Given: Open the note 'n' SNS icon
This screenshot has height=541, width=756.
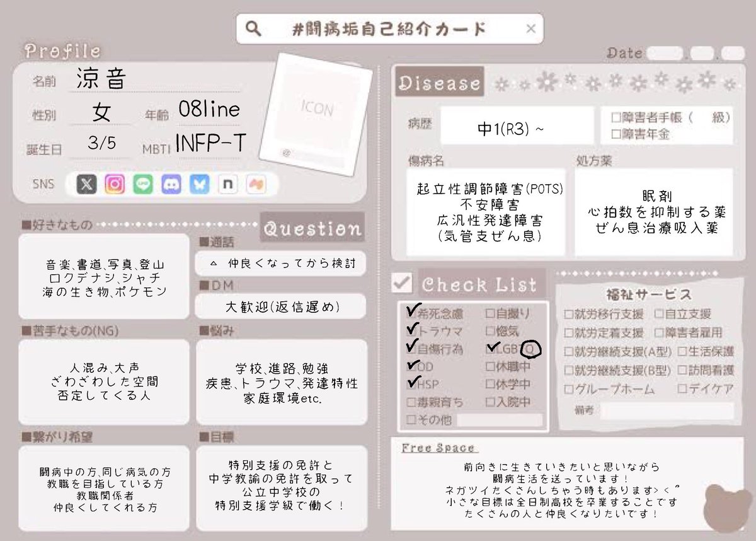Looking at the screenshot, I should [x=228, y=184].
